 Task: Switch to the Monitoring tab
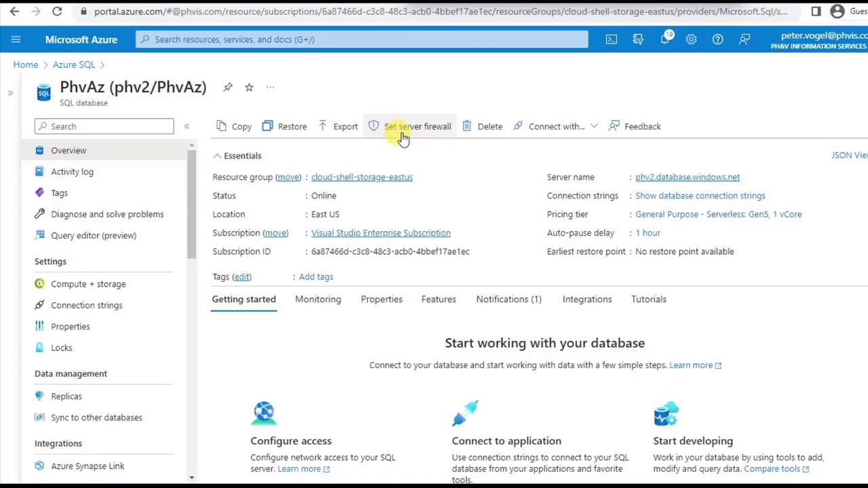tap(318, 299)
